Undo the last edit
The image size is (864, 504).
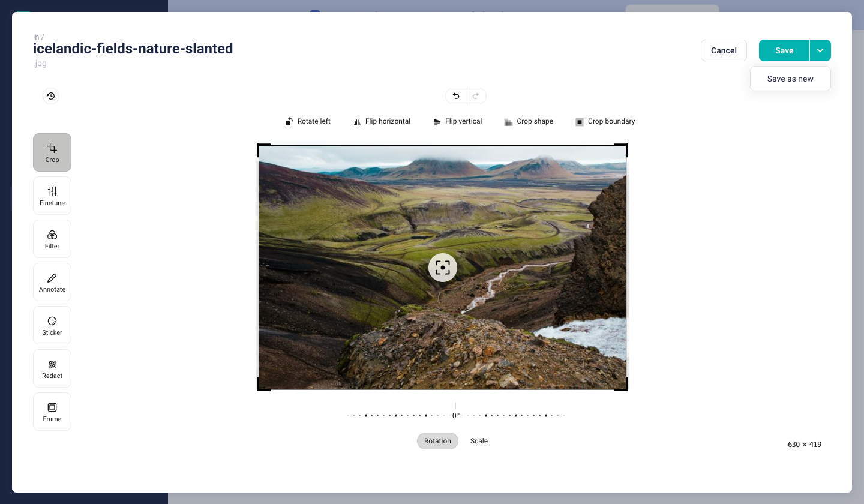[x=456, y=96]
